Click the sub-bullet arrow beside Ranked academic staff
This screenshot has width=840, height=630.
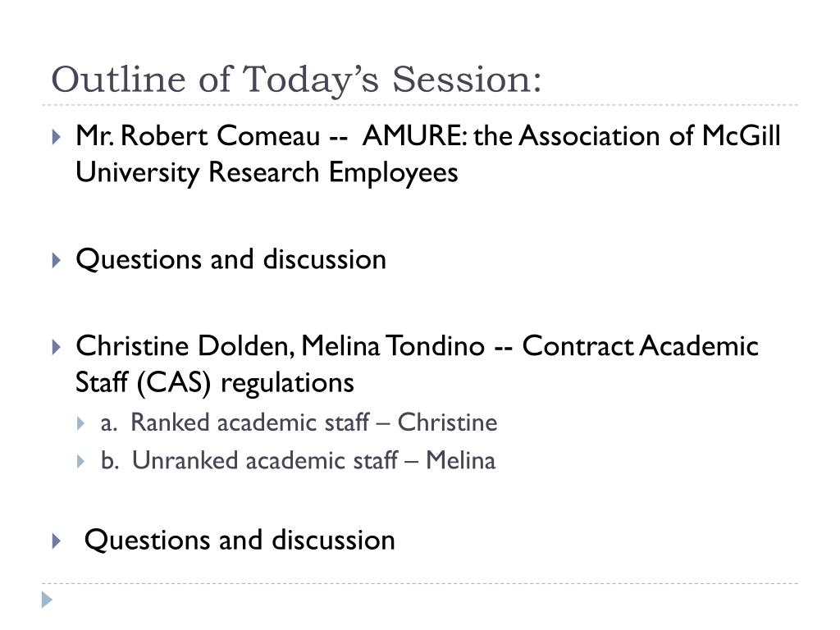[80, 424]
